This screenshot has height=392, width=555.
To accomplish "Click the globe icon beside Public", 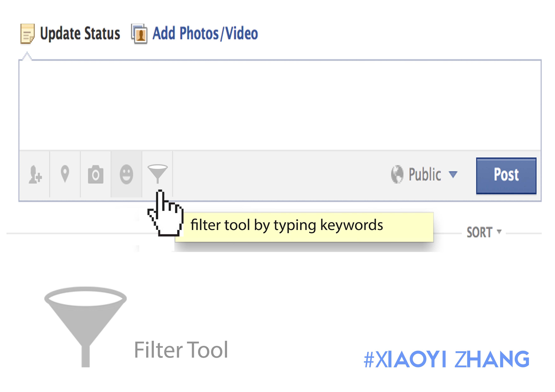I will pyautogui.click(x=397, y=174).
